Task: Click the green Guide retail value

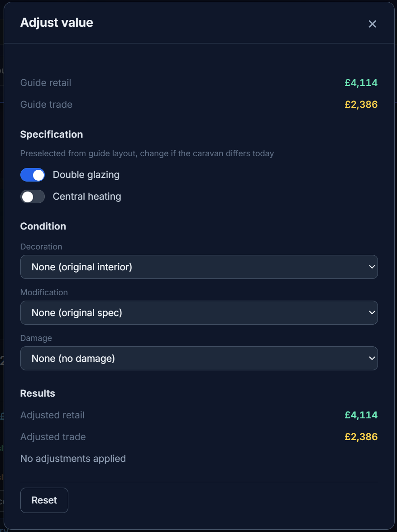Action: [360, 83]
